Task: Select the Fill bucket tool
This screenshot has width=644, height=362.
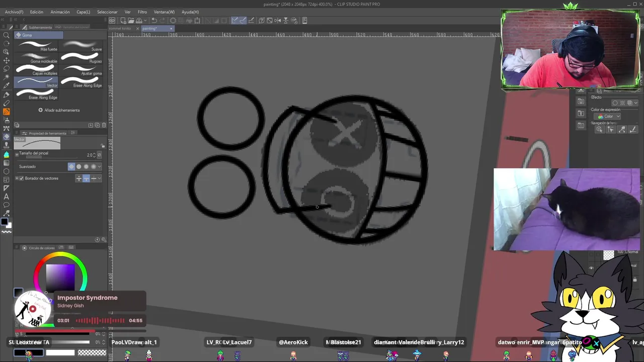Action: pos(7,154)
